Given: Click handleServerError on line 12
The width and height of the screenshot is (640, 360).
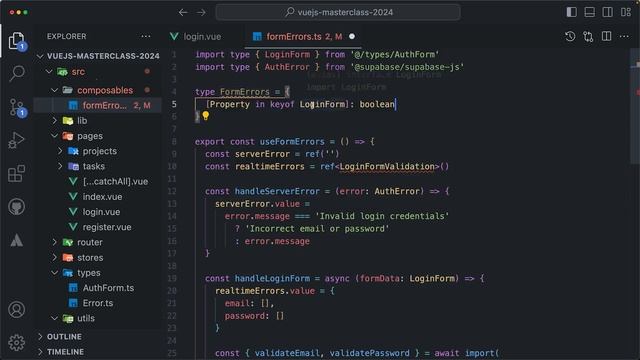Looking at the screenshot, I should (x=277, y=191).
